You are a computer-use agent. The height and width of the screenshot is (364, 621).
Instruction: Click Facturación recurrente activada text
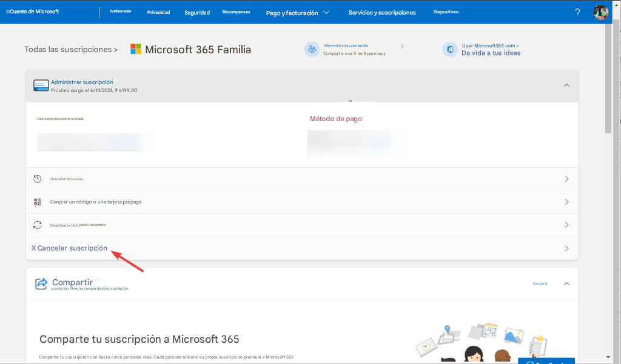tap(60, 119)
